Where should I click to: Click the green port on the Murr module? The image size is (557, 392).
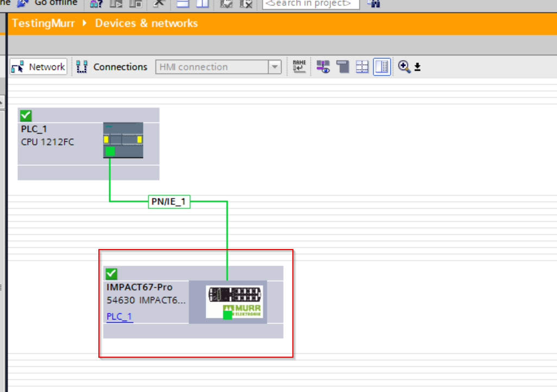tap(227, 314)
